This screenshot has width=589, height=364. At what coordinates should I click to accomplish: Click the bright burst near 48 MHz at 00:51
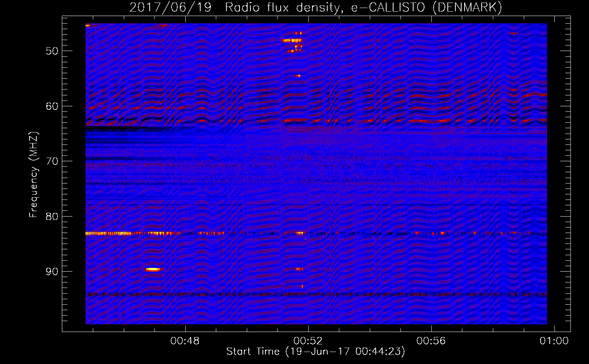click(x=292, y=40)
